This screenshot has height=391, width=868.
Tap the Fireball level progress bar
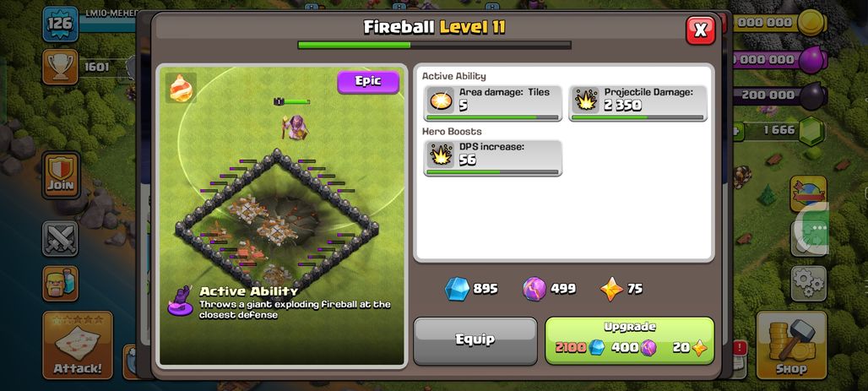point(435,45)
